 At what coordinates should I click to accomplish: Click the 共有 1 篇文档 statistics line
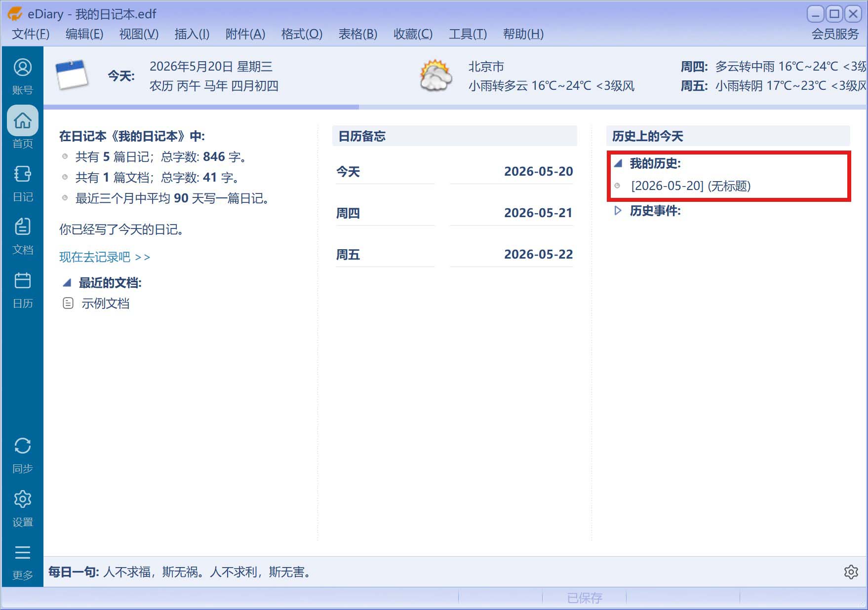[157, 178]
